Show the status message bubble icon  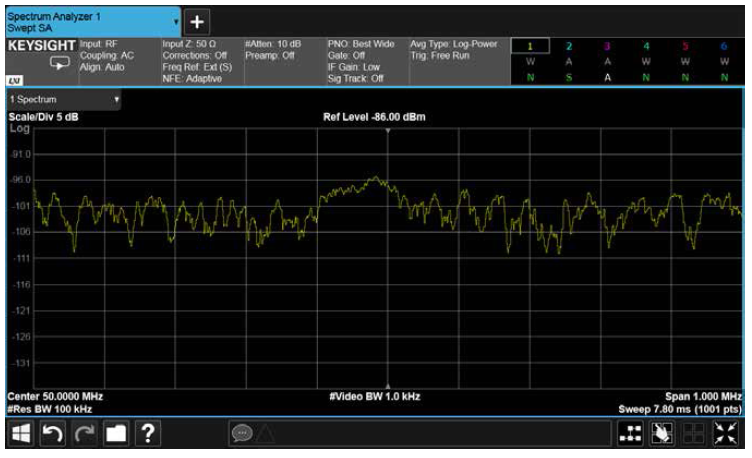point(242,434)
